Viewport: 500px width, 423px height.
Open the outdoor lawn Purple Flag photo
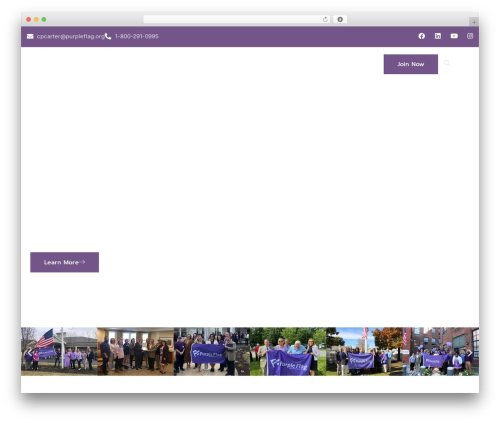tap(288, 351)
